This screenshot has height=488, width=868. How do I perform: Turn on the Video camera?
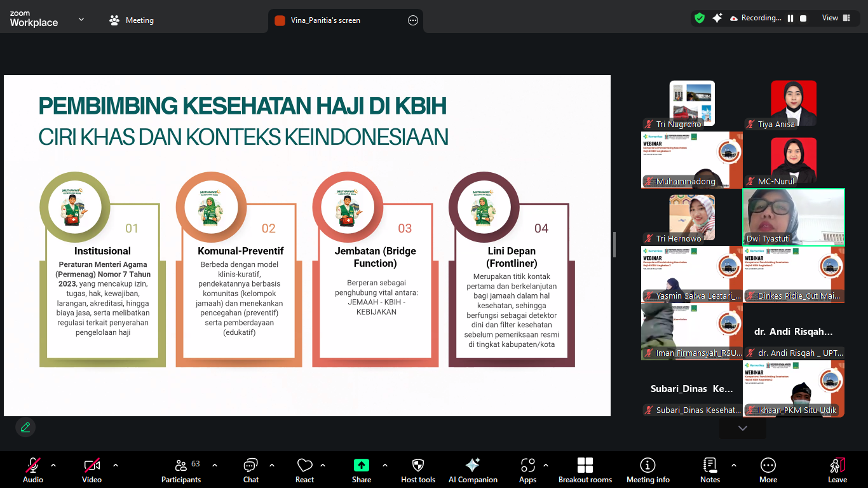(92, 471)
